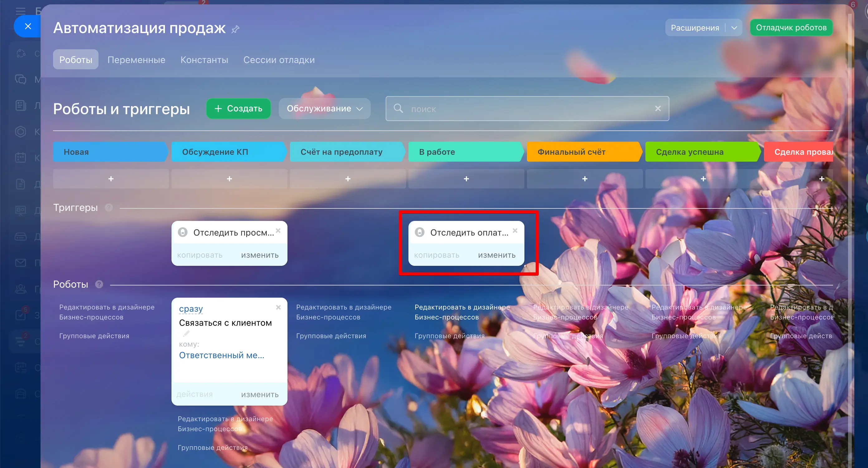Remove the Отследить оплат... trigger via its X

tap(515, 231)
